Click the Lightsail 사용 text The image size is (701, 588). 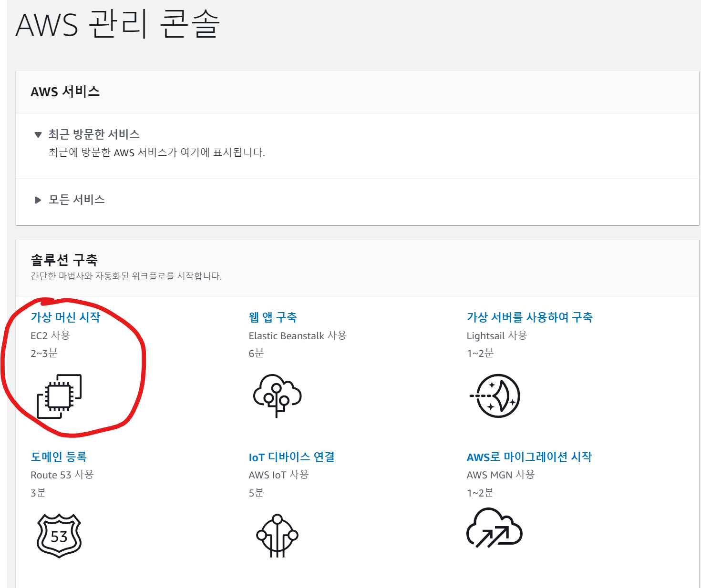[x=497, y=335]
